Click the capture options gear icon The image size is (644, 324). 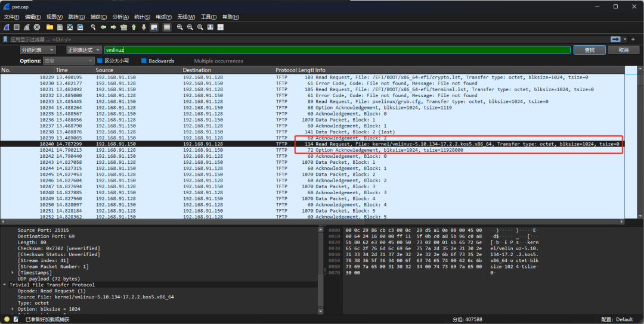(37, 27)
